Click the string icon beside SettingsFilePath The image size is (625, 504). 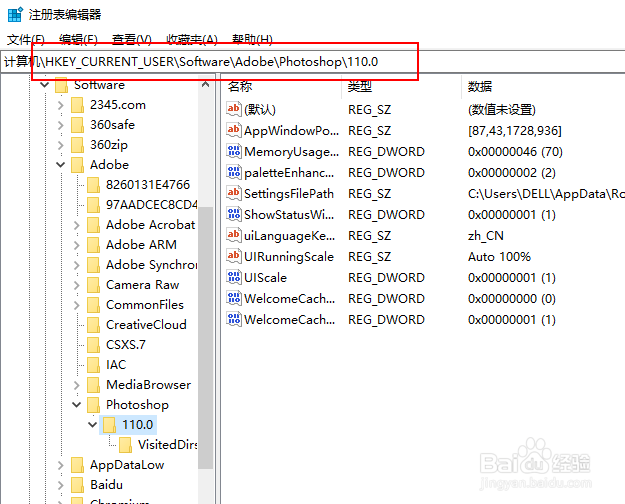pyautogui.click(x=234, y=193)
